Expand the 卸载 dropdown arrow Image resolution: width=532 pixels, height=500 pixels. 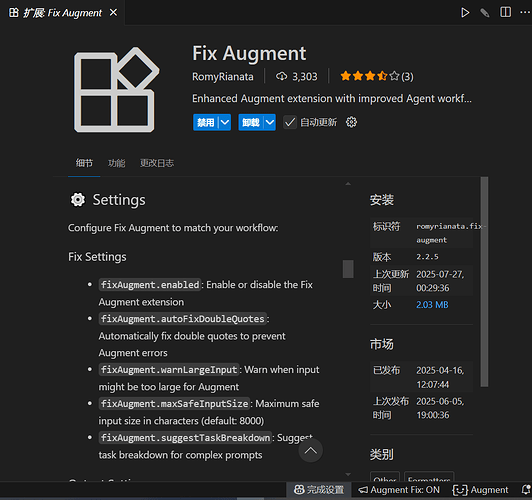pos(270,122)
